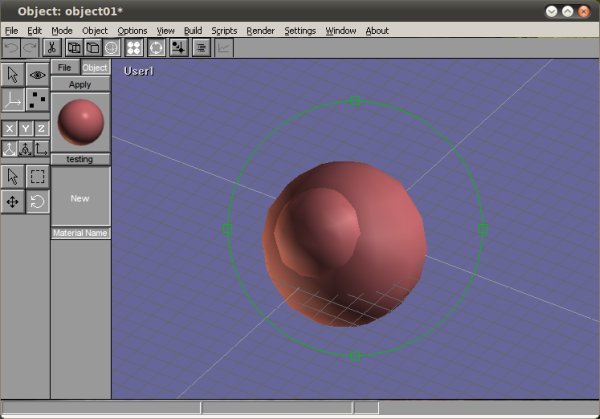Screen dimensions: 600x419
Task: Open the Scripts menu
Action: [x=224, y=31]
